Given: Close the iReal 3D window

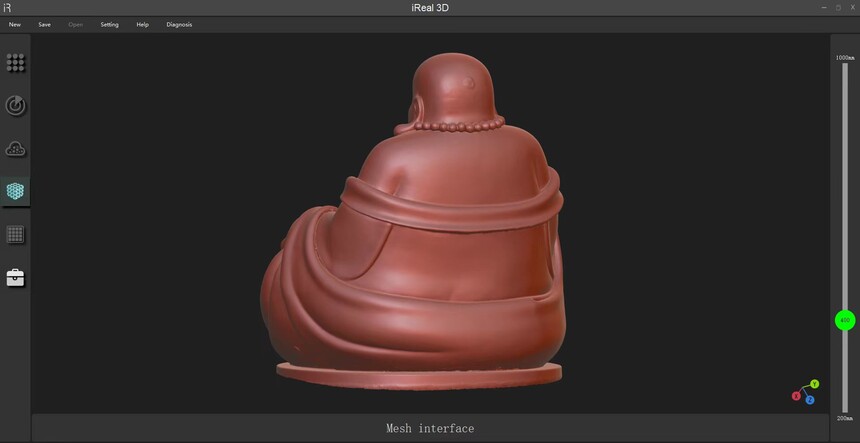Looking at the screenshot, I should tap(852, 8).
